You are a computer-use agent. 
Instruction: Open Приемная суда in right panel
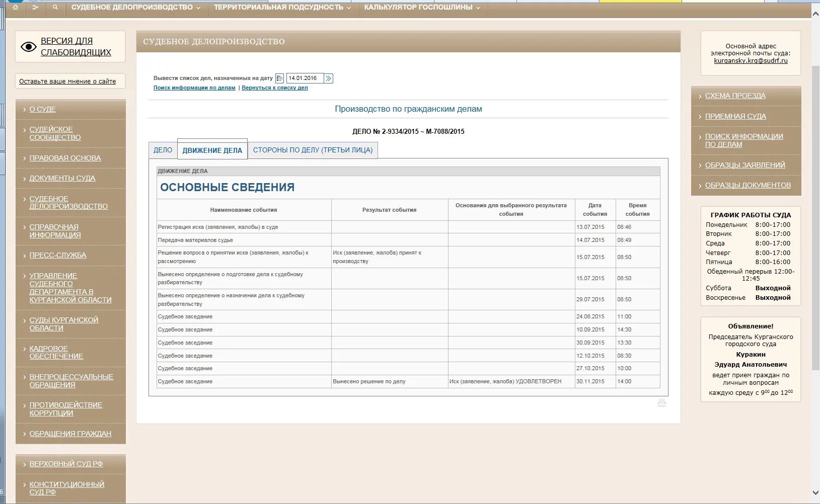coord(735,116)
